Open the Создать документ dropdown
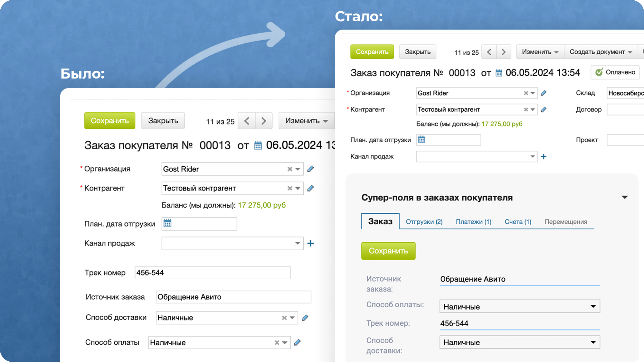Screen dimensions: 644x362 [601, 52]
